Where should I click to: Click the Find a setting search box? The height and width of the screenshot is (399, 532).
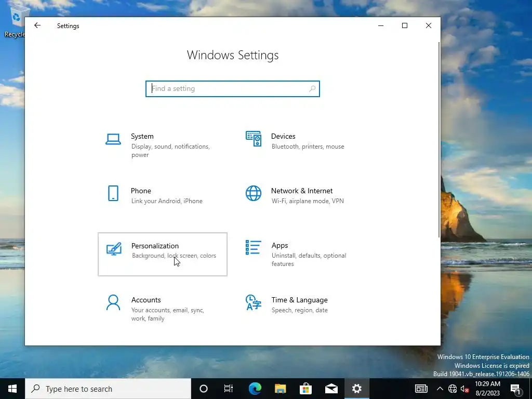tap(233, 88)
